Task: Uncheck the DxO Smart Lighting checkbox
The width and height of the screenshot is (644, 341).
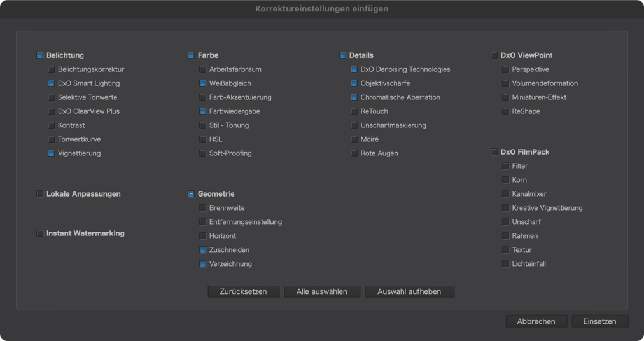Action: click(x=52, y=83)
